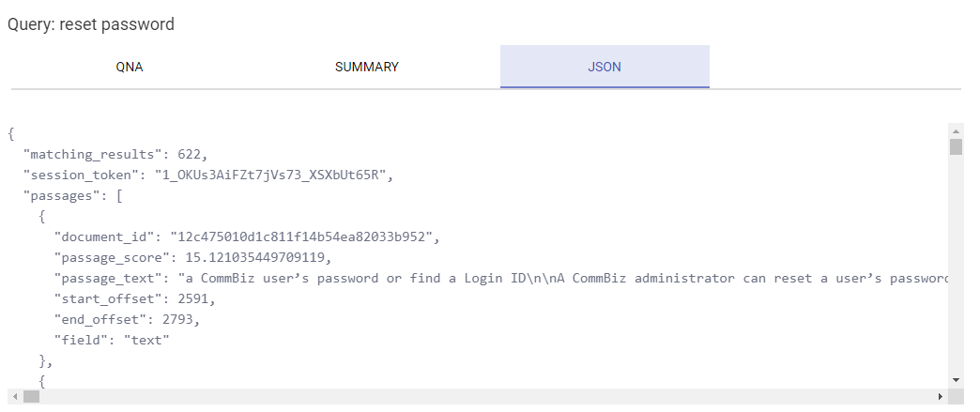Click the vertical scrollbar up arrow
Viewport: 980px width, 412px height.
pos(956,130)
